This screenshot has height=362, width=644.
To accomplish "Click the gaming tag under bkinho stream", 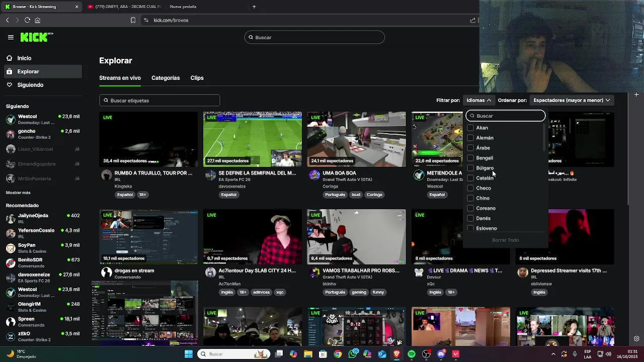I will [x=359, y=292].
